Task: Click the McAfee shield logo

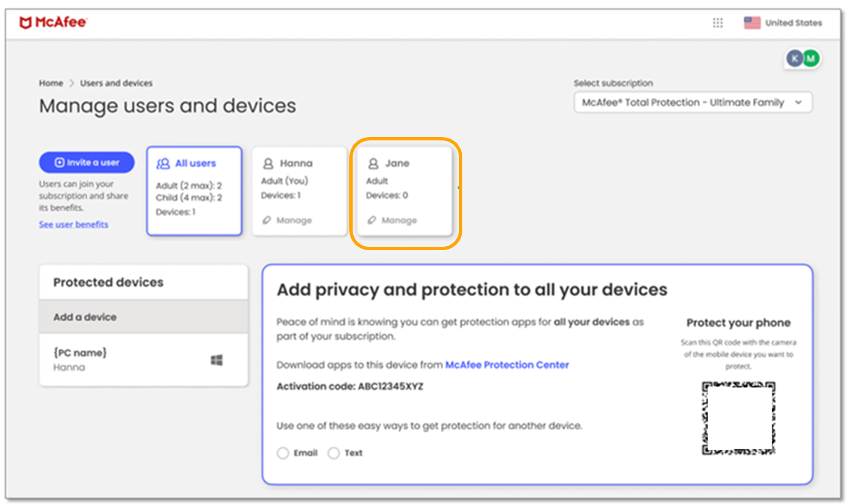Action: click(25, 22)
